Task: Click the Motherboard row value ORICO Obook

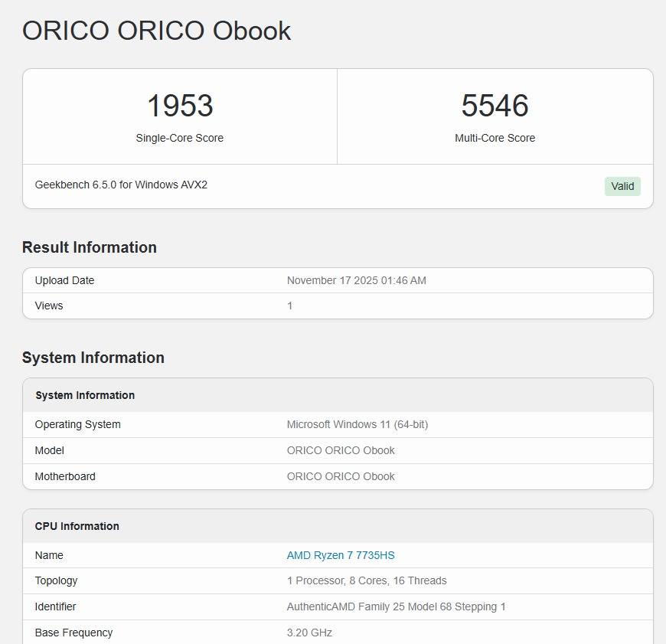Action: coord(341,476)
